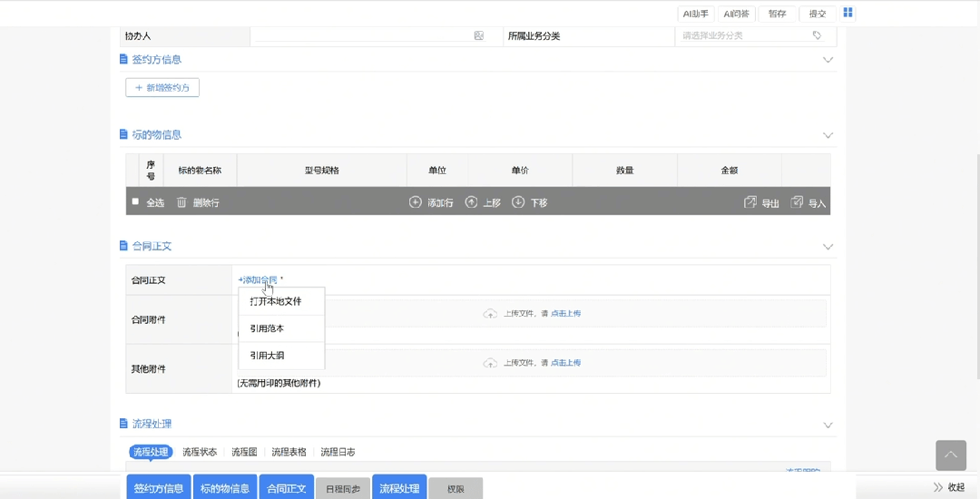Choose 引用范本 from the menu
980x499 pixels.
(x=282, y=328)
